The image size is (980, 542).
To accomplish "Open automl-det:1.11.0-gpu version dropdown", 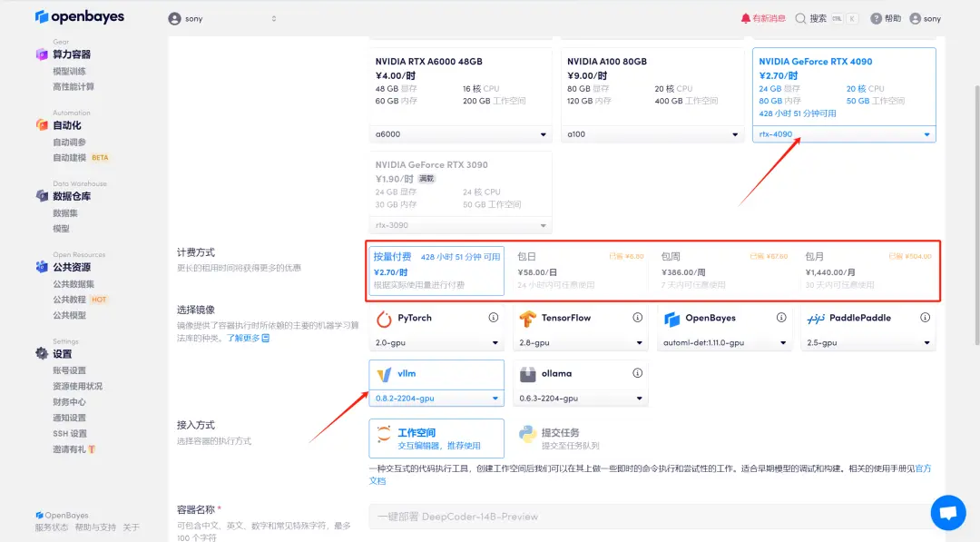I will (724, 342).
